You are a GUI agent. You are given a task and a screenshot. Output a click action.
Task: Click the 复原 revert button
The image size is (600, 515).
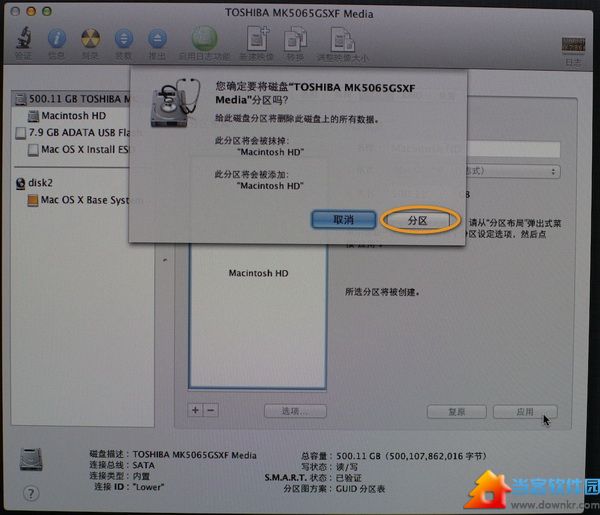click(x=457, y=412)
